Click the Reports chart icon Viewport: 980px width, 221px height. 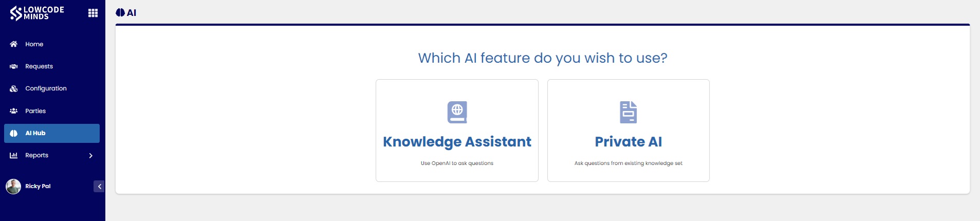(14, 155)
